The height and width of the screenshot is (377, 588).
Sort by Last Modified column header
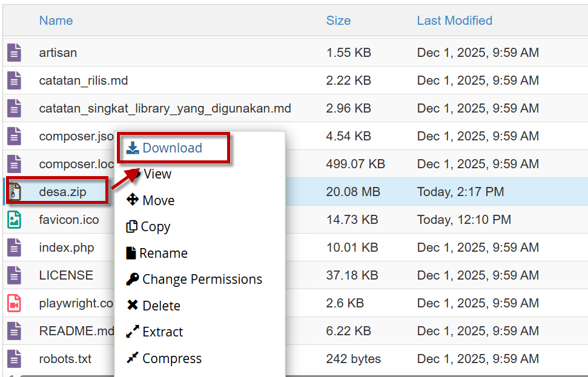[x=454, y=21]
